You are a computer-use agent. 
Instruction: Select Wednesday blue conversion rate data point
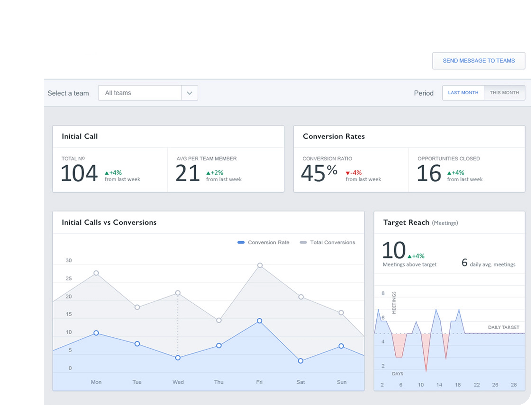(178, 358)
